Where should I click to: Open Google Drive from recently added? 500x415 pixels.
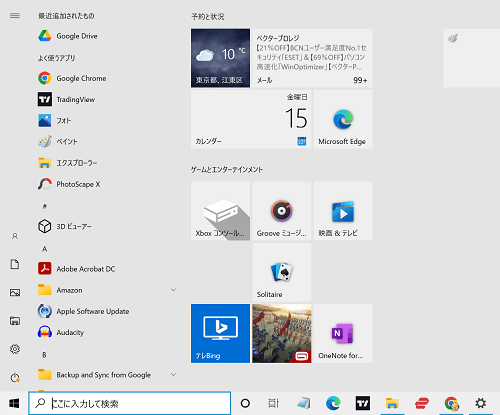point(107,36)
